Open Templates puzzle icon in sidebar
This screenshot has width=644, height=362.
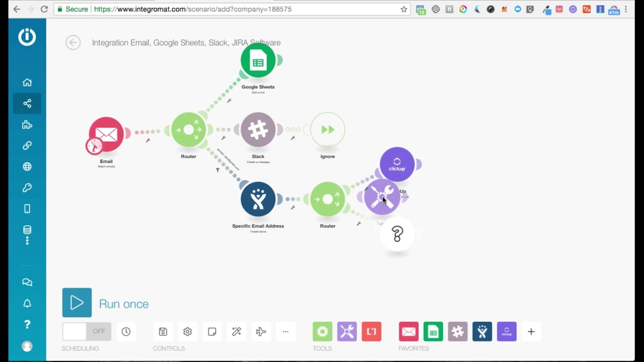click(x=27, y=125)
